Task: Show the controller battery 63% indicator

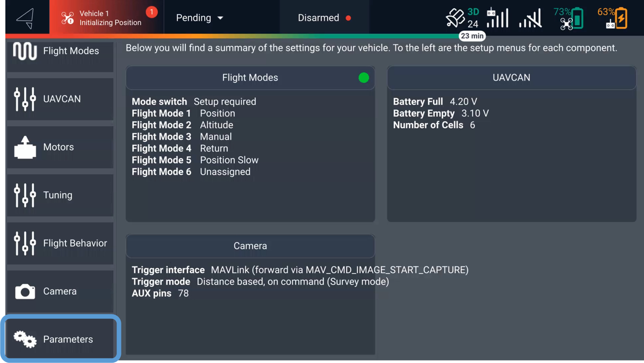Action: point(613,18)
